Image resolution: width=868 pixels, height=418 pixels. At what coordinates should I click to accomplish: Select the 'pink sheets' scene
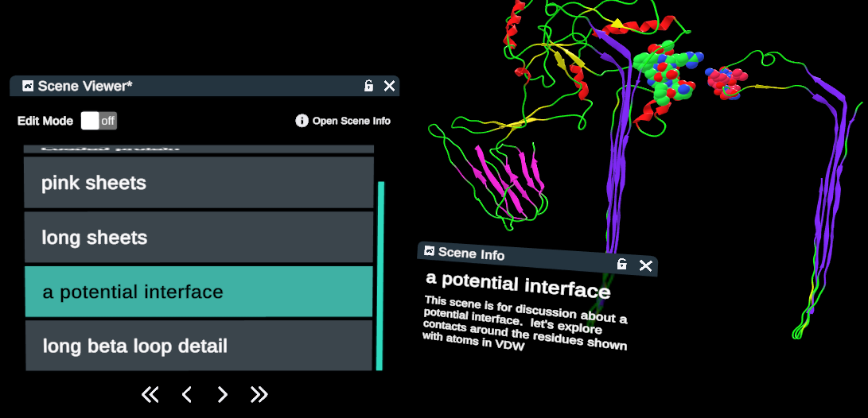(199, 183)
